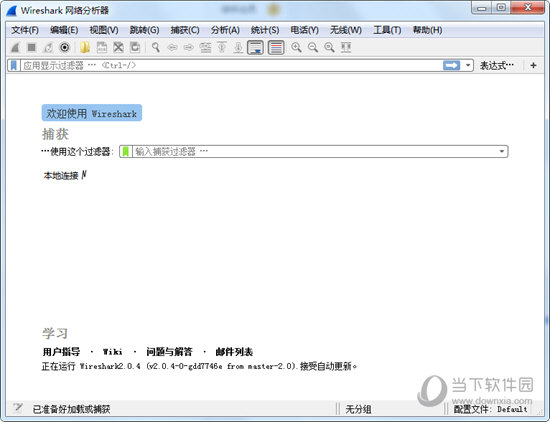Find a packet with the magnifier icon

[x=156, y=47]
